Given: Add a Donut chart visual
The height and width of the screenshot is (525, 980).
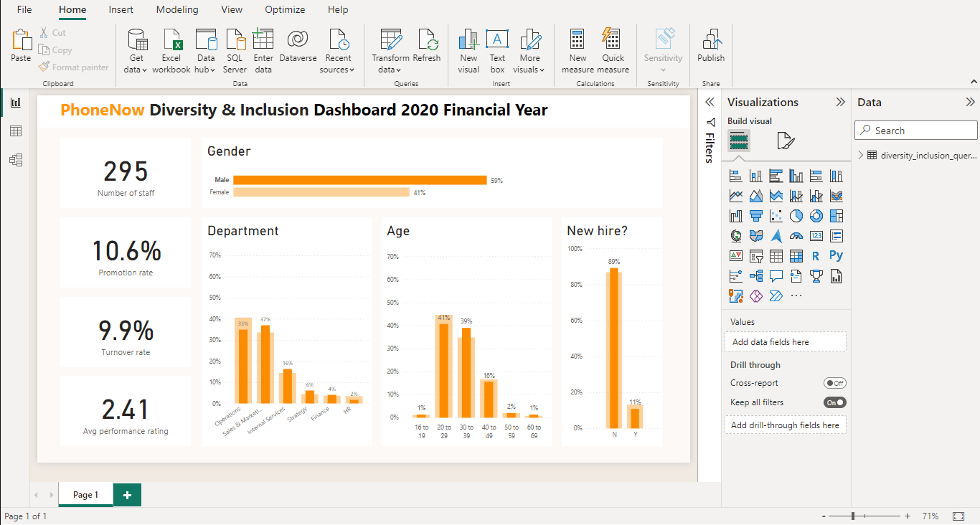Looking at the screenshot, I should pyautogui.click(x=816, y=216).
